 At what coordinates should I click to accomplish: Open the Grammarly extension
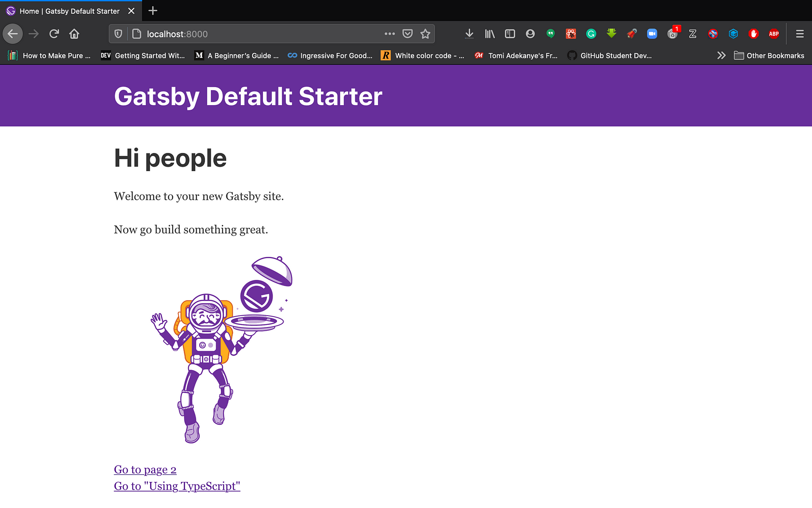click(591, 34)
